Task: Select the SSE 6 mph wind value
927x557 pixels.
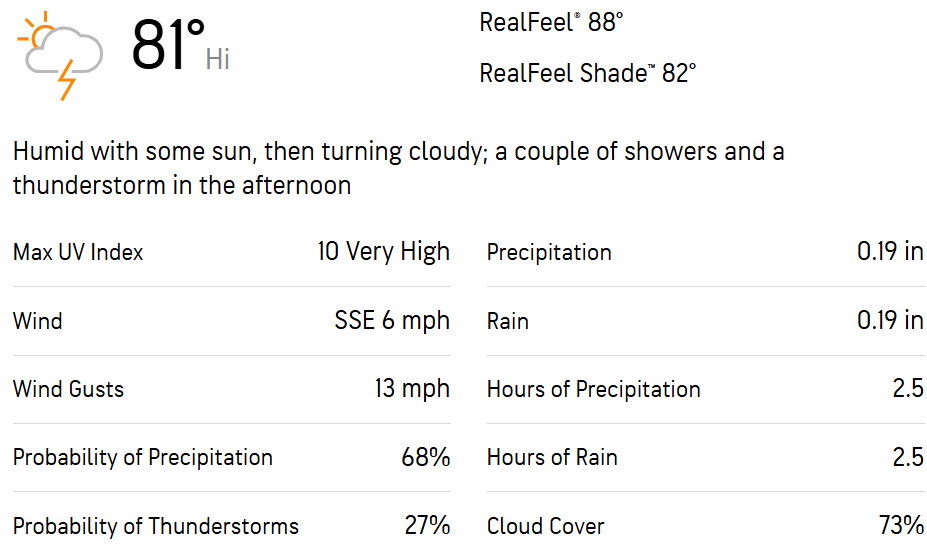Action: pyautogui.click(x=392, y=320)
